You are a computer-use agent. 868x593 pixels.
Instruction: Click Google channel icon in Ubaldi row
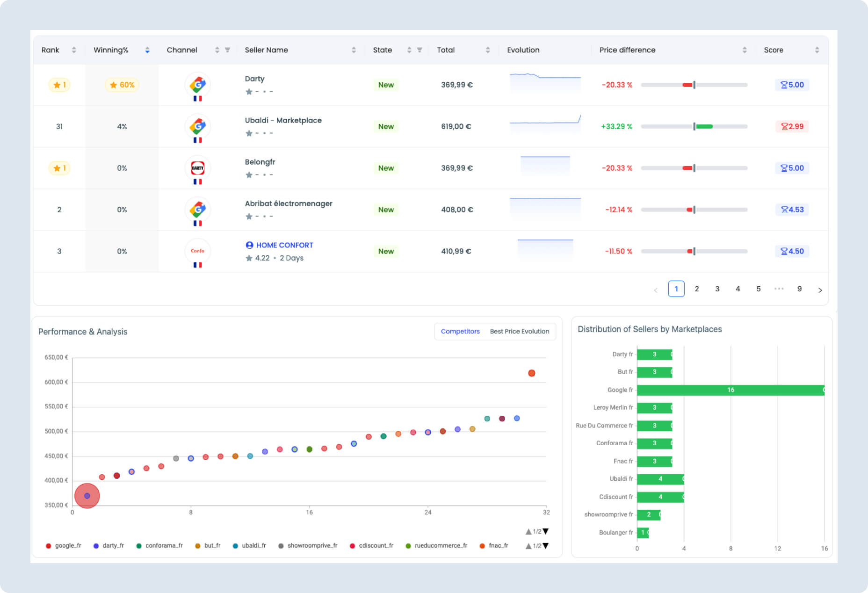click(198, 127)
